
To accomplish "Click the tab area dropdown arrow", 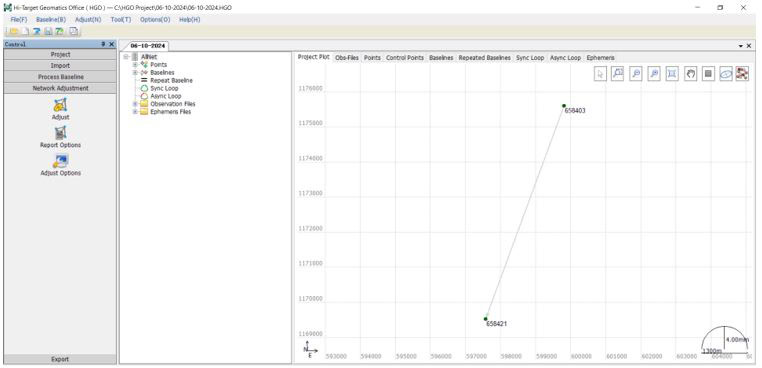I will click(741, 46).
